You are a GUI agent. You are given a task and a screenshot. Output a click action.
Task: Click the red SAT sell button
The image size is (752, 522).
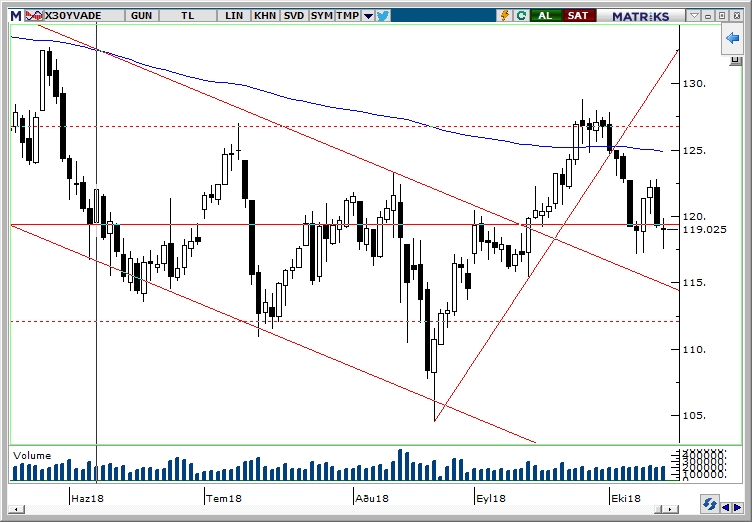click(x=578, y=16)
